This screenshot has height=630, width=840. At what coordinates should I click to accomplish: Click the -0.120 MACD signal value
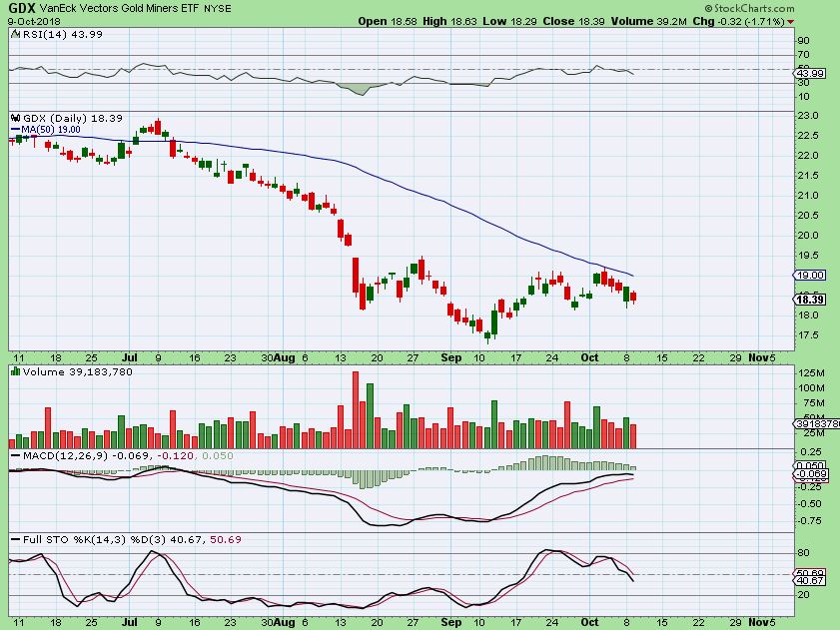[x=175, y=456]
